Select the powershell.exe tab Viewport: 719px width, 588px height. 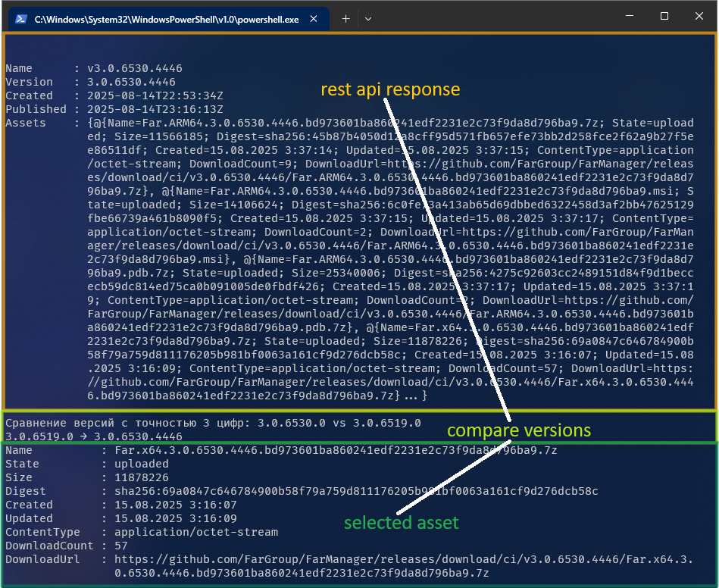coord(168,19)
